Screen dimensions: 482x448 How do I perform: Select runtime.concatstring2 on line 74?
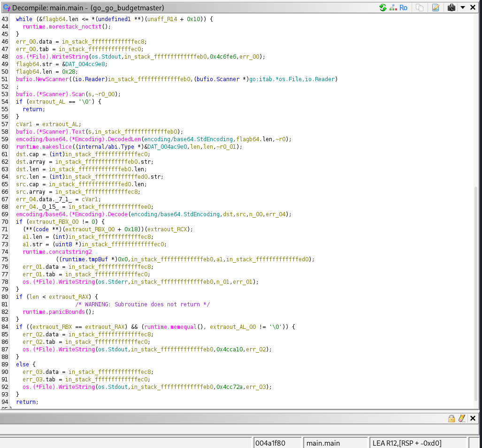57,252
